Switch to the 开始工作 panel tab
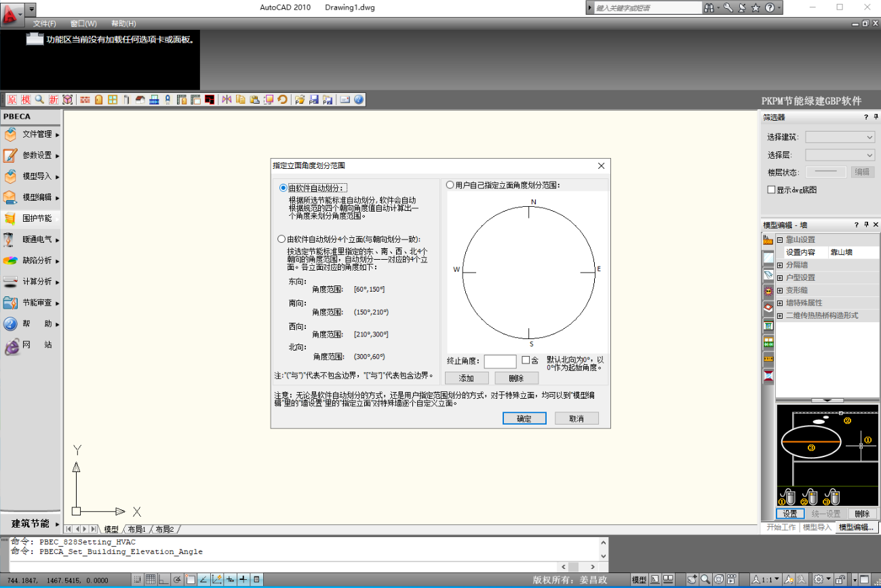The height and width of the screenshot is (588, 881). click(781, 527)
